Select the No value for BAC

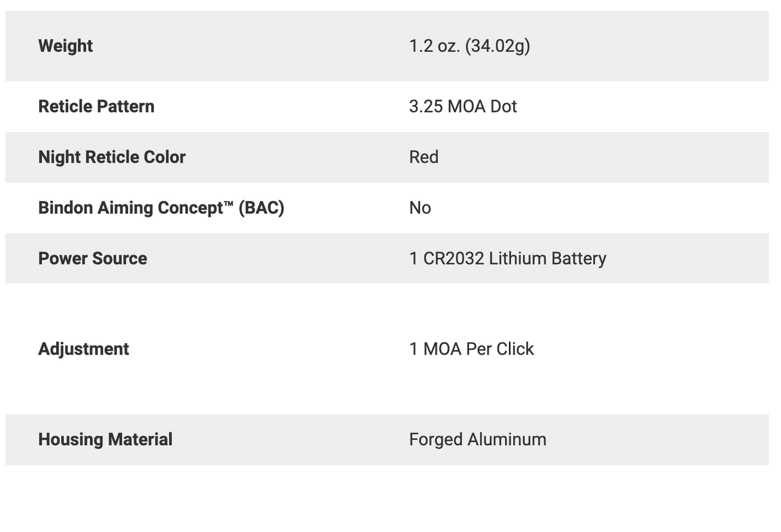click(419, 208)
